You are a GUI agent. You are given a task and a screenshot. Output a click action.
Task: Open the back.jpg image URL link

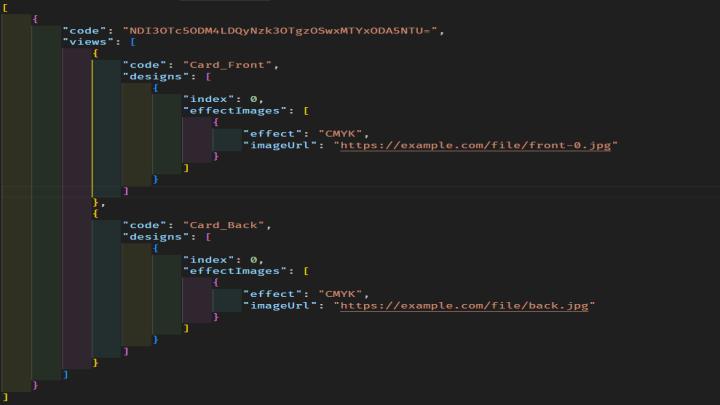(x=464, y=305)
